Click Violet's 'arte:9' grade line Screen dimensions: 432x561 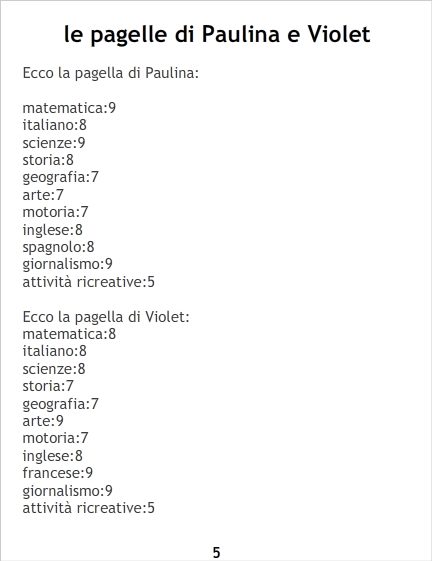click(x=43, y=421)
